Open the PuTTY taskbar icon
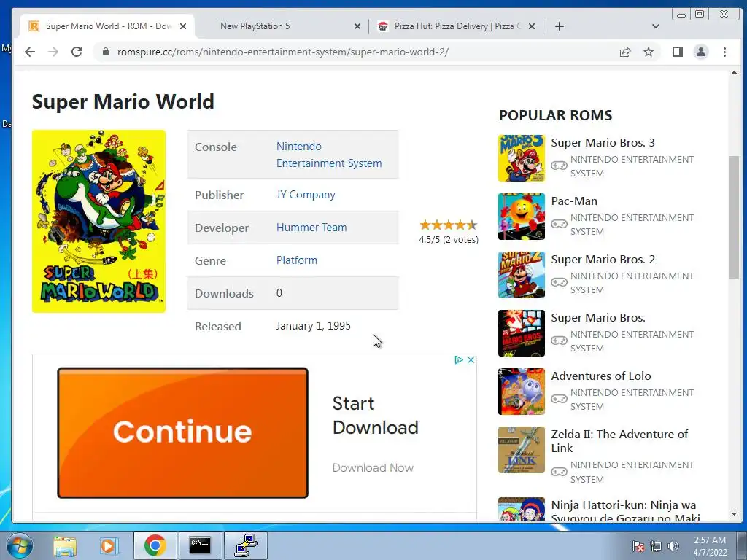Viewport: 747px width, 560px height. tap(246, 545)
